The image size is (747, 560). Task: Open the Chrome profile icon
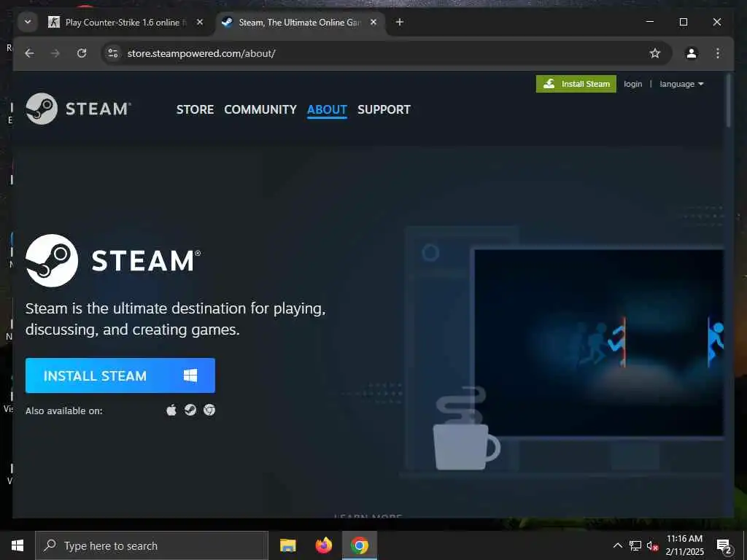click(692, 53)
